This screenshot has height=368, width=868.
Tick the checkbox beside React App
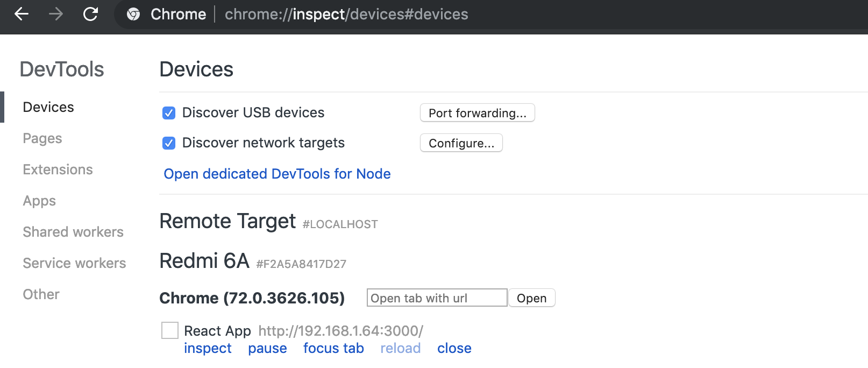tap(170, 330)
